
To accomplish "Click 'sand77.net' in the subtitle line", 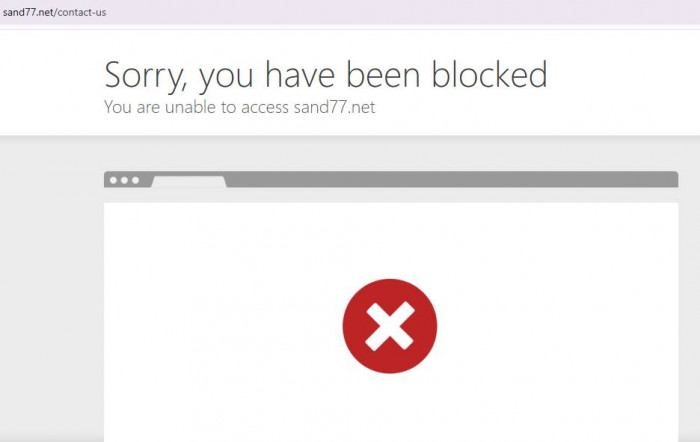I will pyautogui.click(x=334, y=108).
